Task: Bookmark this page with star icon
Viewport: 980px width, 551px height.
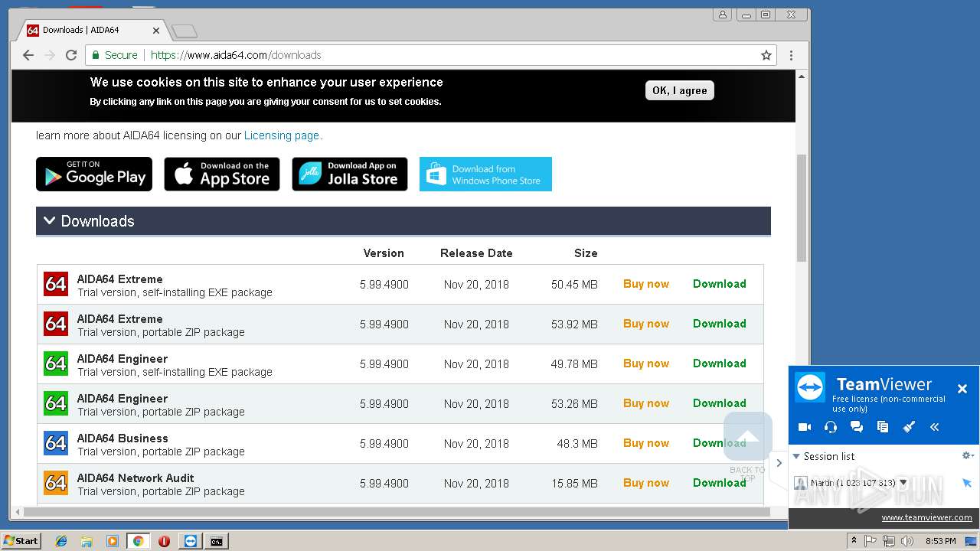Action: [766, 55]
